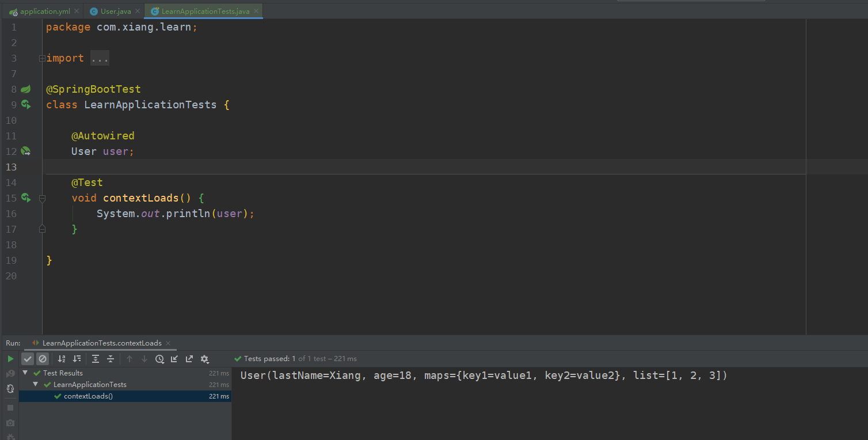Click package com.xiang.learn statement
This screenshot has height=440, width=868.
(x=121, y=27)
